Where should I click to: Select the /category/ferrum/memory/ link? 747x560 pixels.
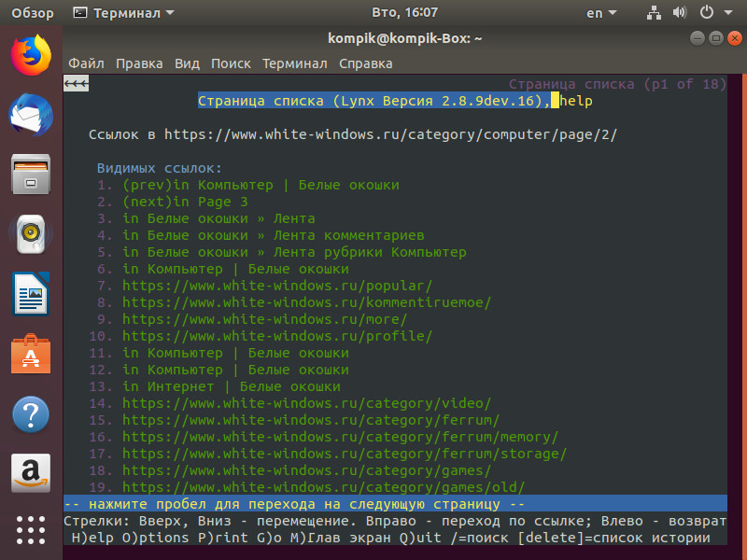[x=340, y=437]
